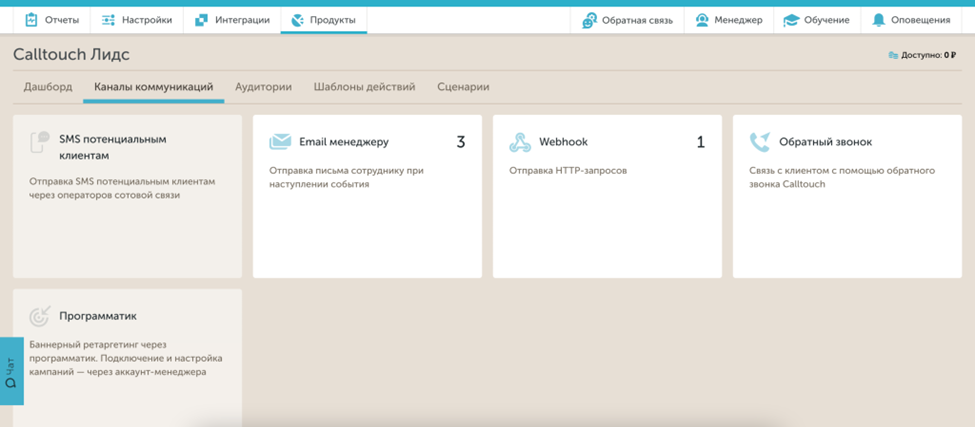Image resolution: width=975 pixels, height=427 pixels.
Task: Open the Чат side button
Action: coord(11,371)
